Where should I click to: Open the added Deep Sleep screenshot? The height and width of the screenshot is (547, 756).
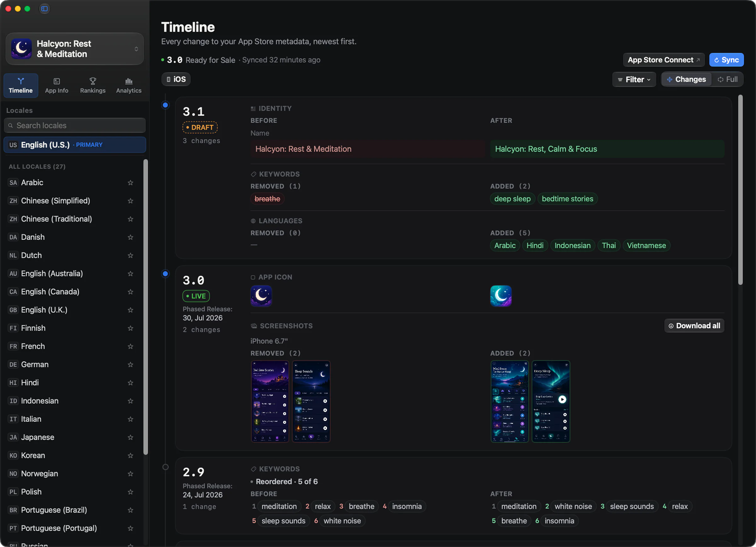point(551,402)
